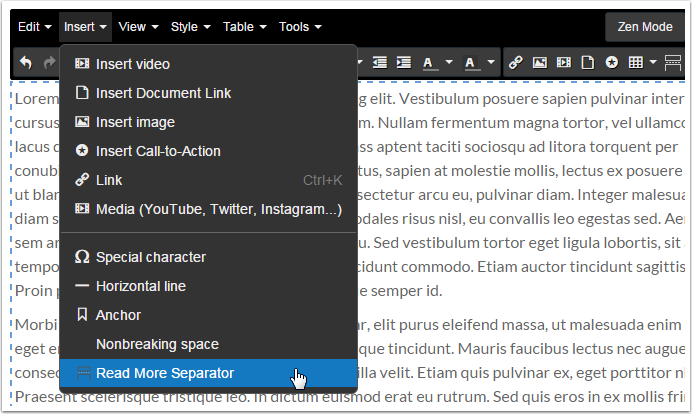Click the chain link icon in the toolbar
The image size is (692, 414).
(x=515, y=62)
